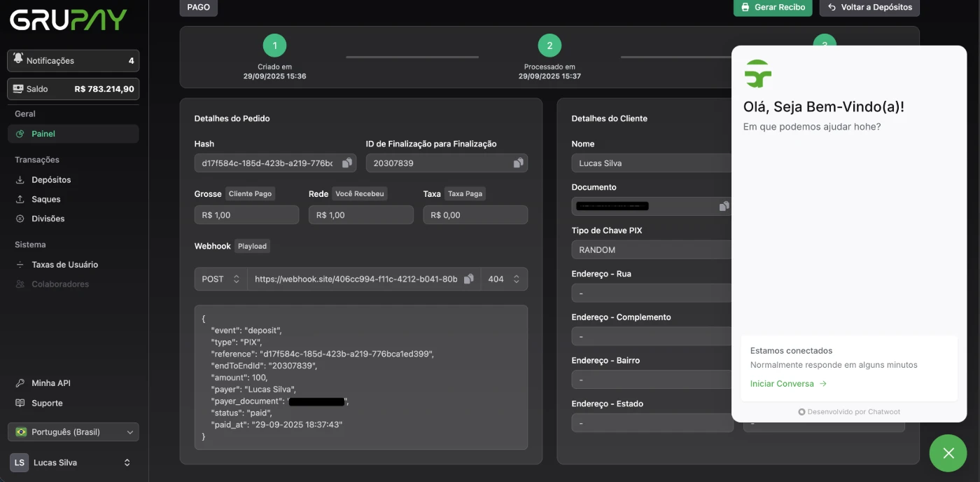Click the Saldo wallet icon
Viewport: 980px width, 482px height.
pyautogui.click(x=18, y=89)
